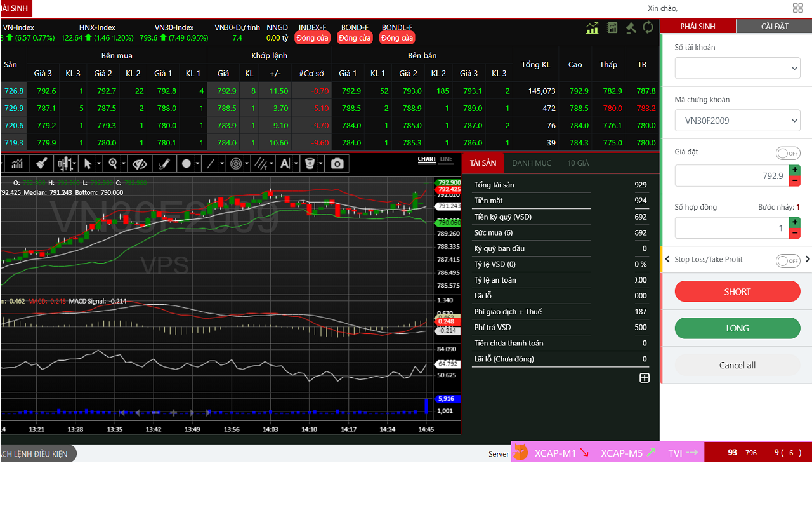The width and height of the screenshot is (812, 508).
Task: Expand cursor tool dropdown arrow
Action: [99, 164]
